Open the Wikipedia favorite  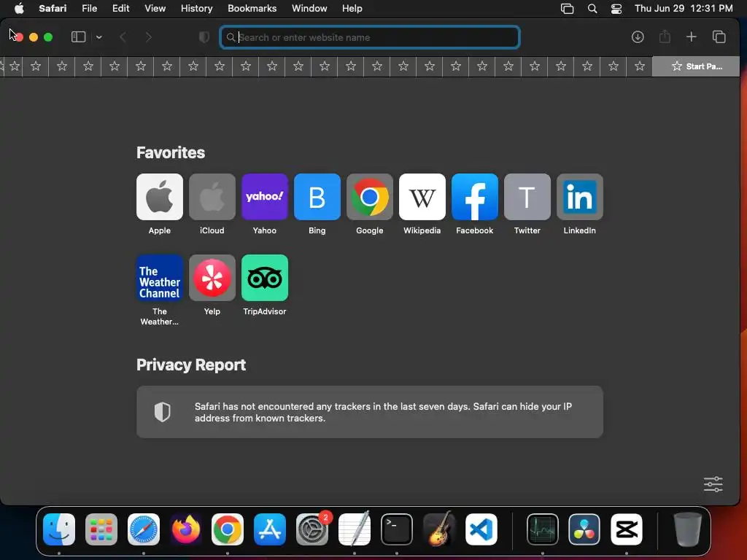point(422,197)
